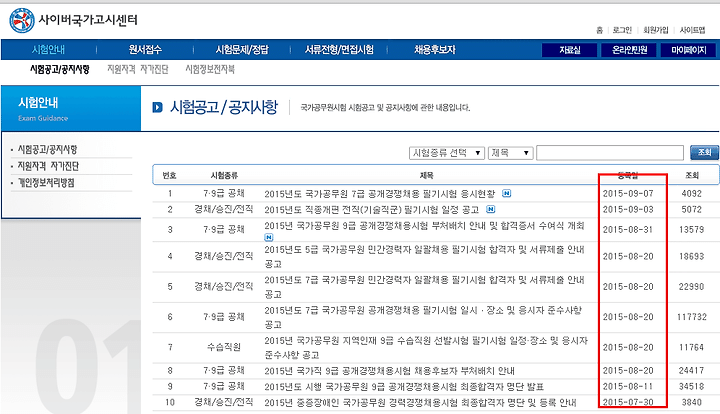Select the 시험정보전자북 submenu tab

(x=210, y=69)
